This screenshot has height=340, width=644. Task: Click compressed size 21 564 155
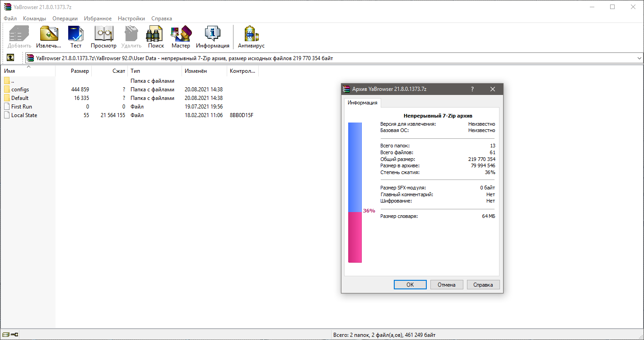(x=113, y=115)
